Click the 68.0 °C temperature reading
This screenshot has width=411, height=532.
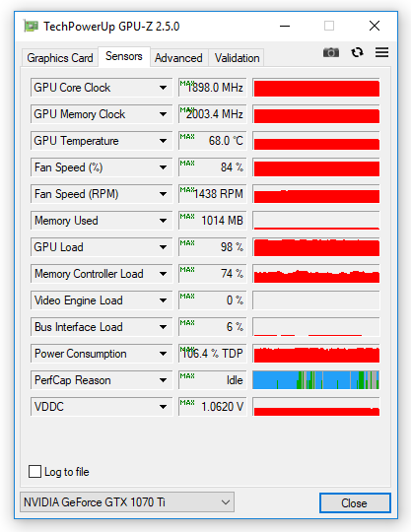click(x=213, y=141)
